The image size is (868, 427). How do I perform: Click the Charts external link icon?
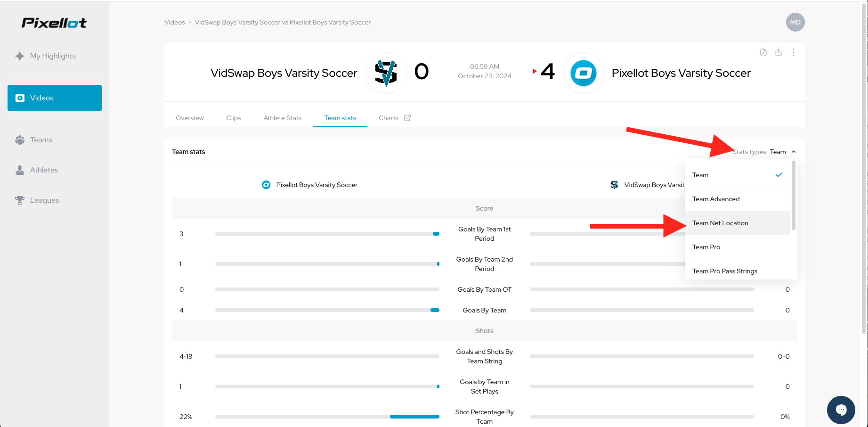pyautogui.click(x=407, y=118)
